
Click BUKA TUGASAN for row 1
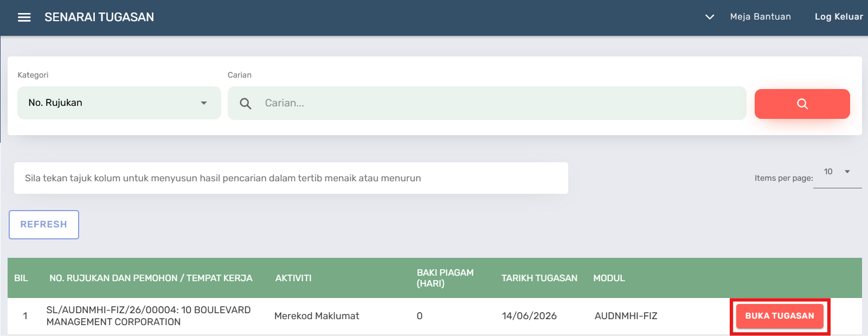tap(780, 316)
